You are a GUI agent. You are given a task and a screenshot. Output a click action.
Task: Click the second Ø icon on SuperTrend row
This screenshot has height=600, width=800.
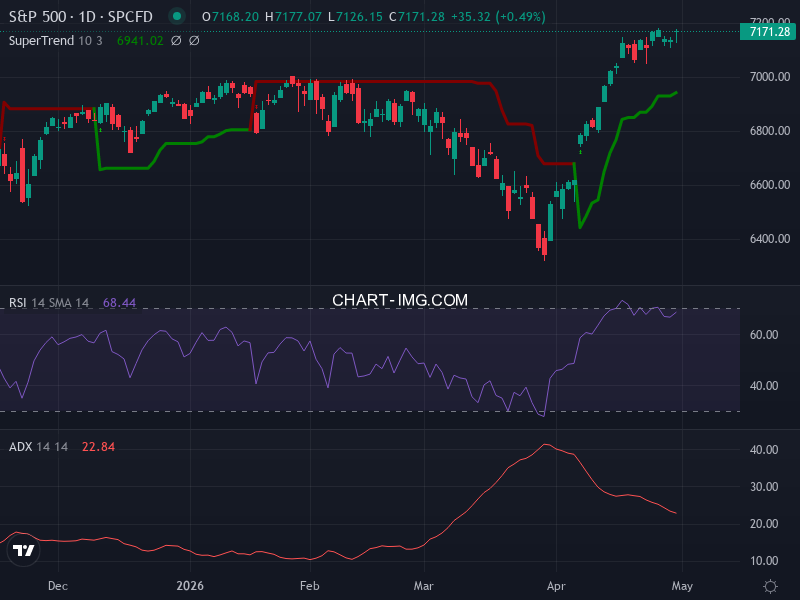(x=194, y=41)
